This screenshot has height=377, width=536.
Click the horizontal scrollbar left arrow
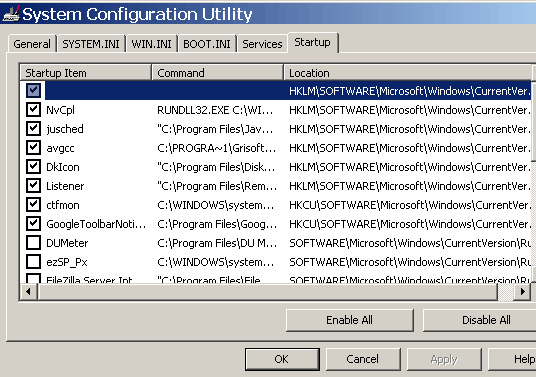(x=28, y=292)
